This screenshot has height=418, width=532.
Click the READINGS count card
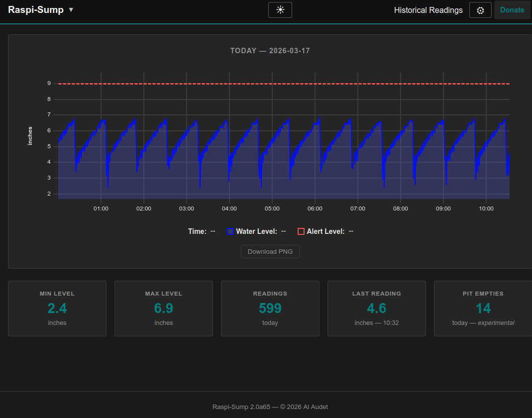pyautogui.click(x=270, y=309)
